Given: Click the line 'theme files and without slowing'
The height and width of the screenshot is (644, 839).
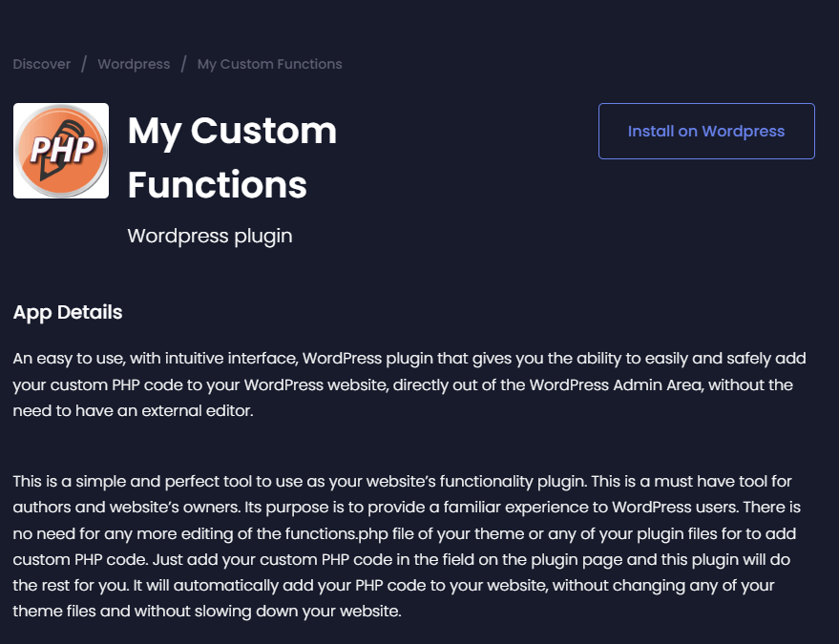Looking at the screenshot, I should [207, 611].
